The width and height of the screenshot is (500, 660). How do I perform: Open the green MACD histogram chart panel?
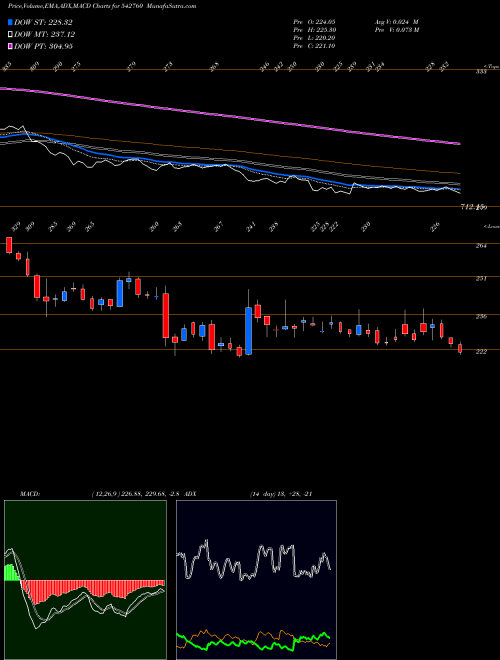85,580
